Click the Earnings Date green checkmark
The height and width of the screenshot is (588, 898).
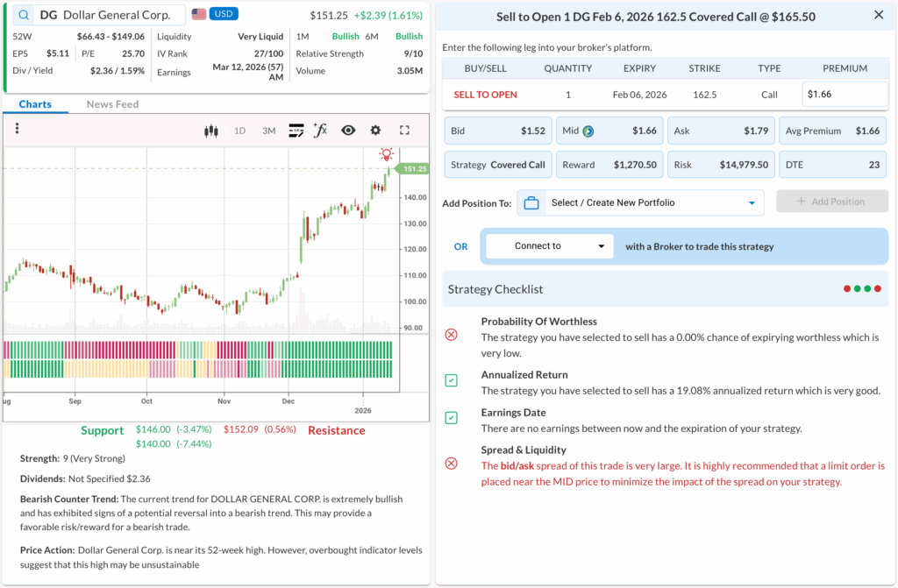click(451, 418)
